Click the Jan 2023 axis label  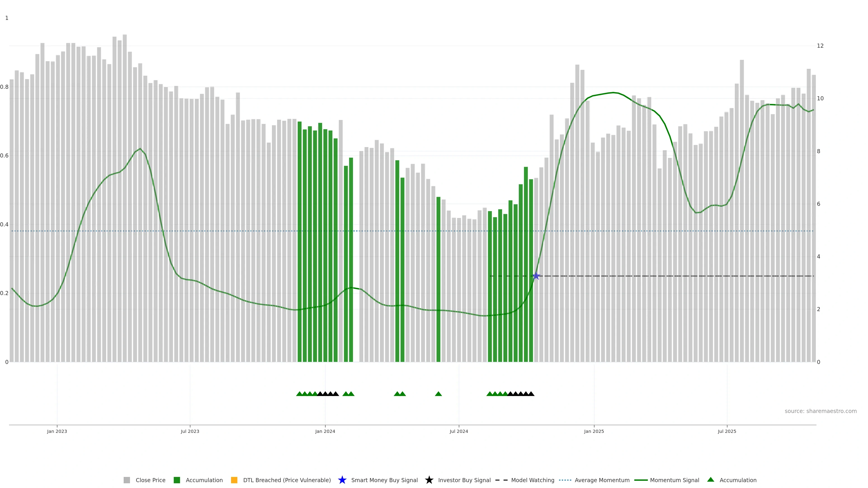[x=57, y=432]
